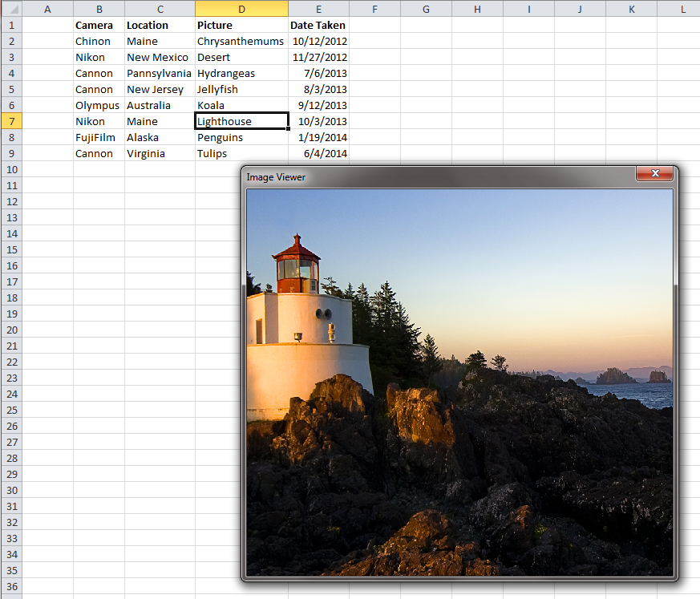Select column K header
This screenshot has width=700, height=599.
pos(632,9)
